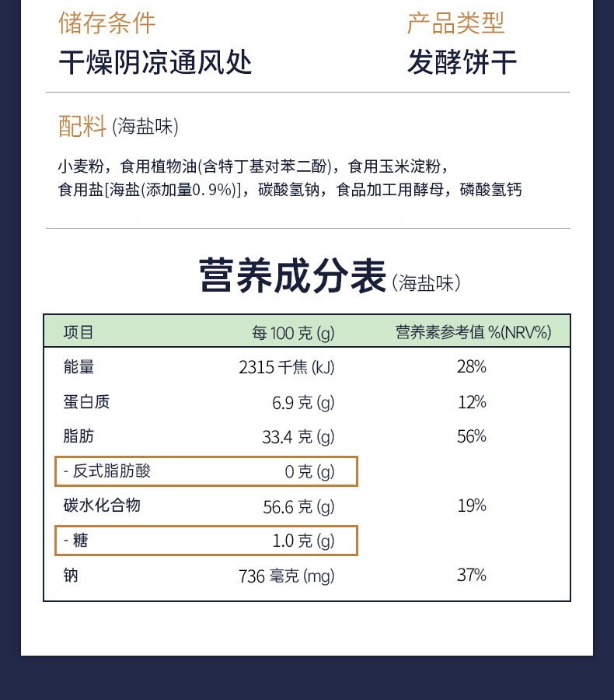Click the 37% sodium NRV value
The width and height of the screenshot is (614, 700).
pyautogui.click(x=472, y=576)
